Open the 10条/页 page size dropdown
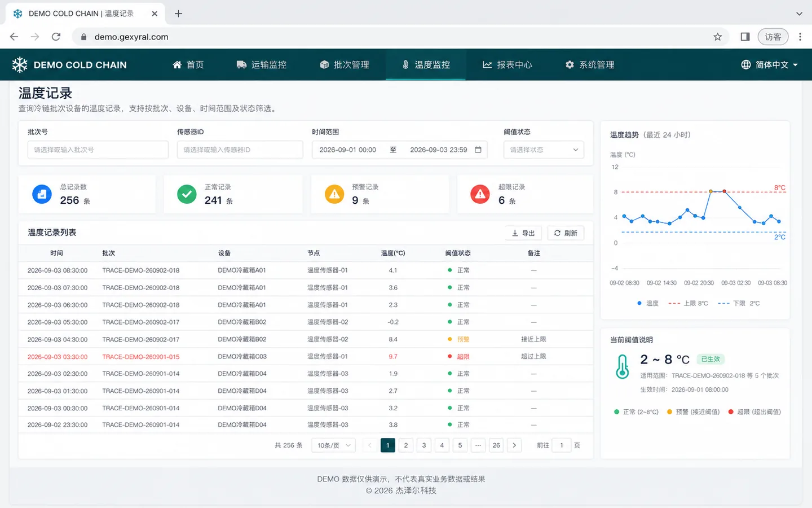The image size is (812, 508). click(334, 445)
